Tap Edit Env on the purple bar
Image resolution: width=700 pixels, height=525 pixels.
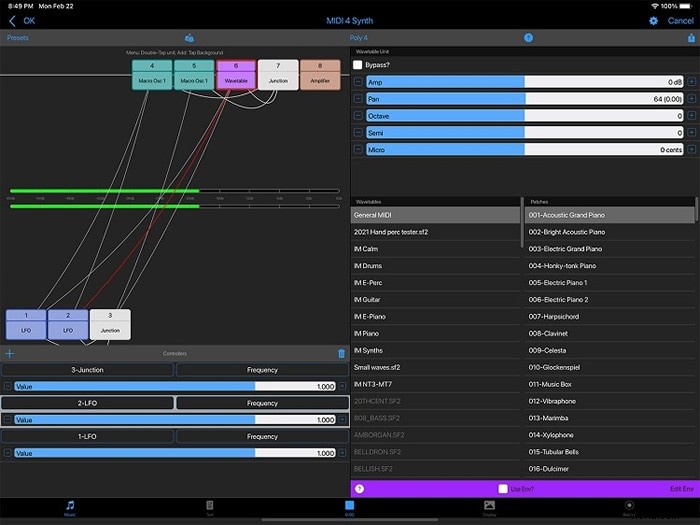pos(682,489)
